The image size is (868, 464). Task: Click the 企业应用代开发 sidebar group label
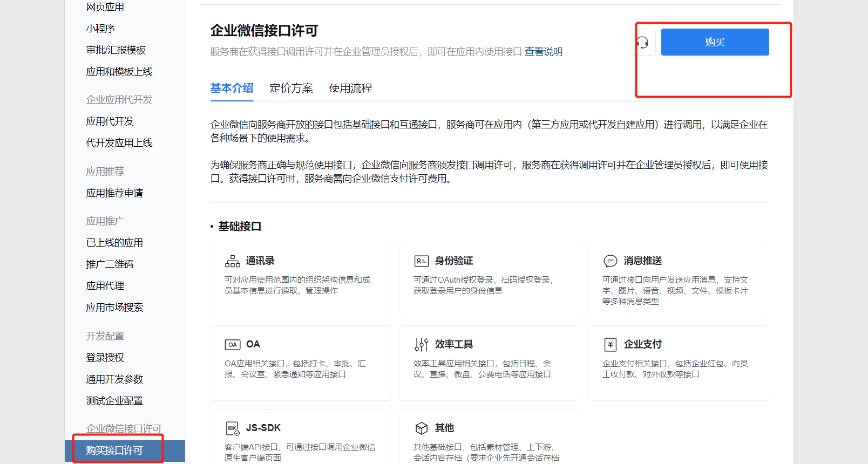pyautogui.click(x=119, y=100)
